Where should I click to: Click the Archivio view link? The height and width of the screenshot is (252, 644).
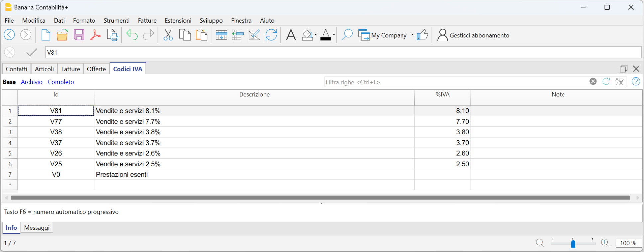tap(32, 82)
